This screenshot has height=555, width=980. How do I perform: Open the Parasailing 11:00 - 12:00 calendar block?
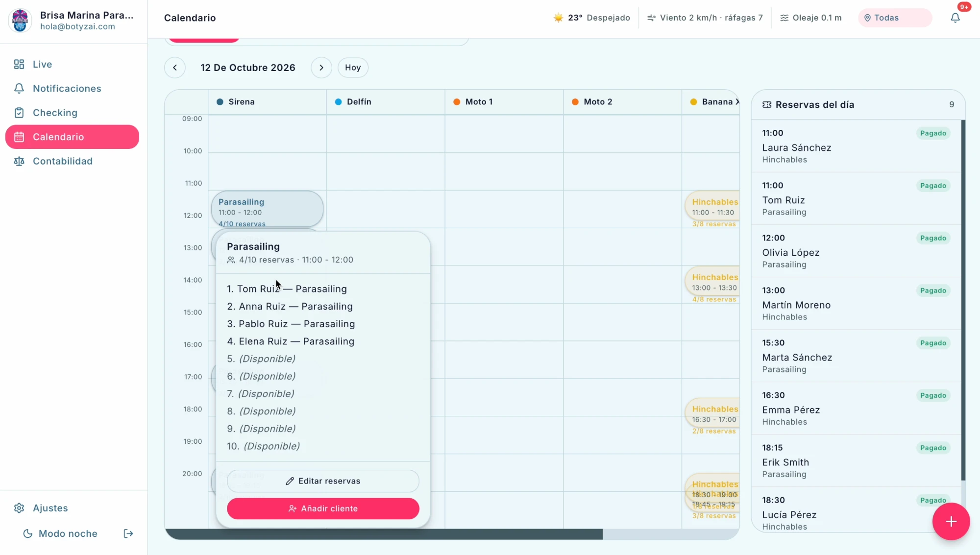coord(267,209)
